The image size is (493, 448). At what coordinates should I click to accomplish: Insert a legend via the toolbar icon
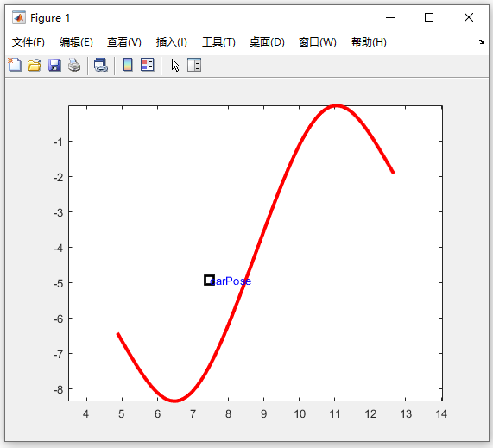tap(147, 65)
